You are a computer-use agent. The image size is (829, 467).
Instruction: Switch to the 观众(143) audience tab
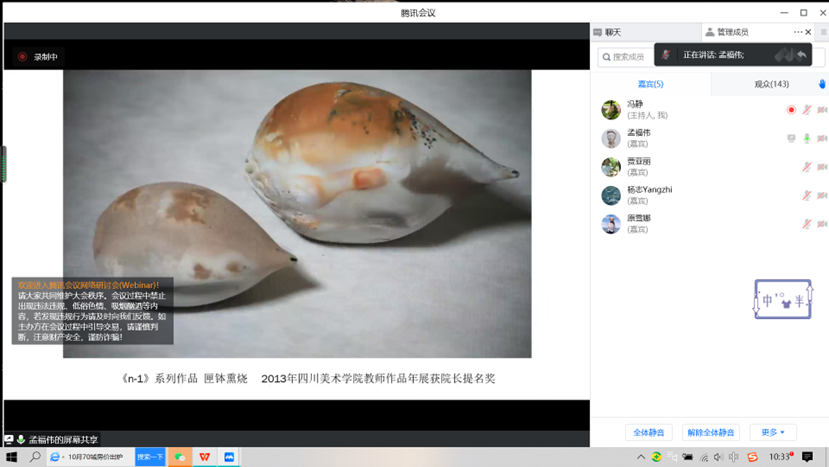(771, 84)
